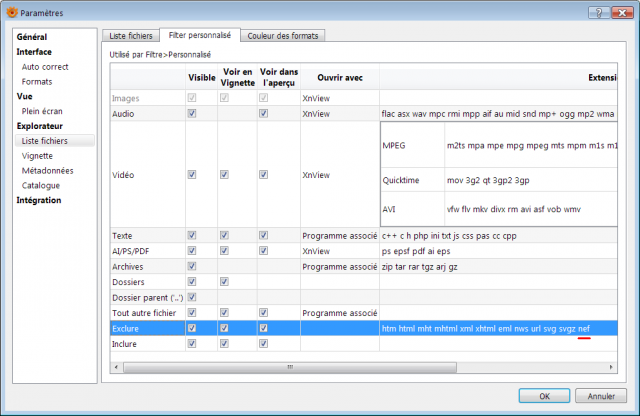Open the Couleur des formats tab

[282, 36]
